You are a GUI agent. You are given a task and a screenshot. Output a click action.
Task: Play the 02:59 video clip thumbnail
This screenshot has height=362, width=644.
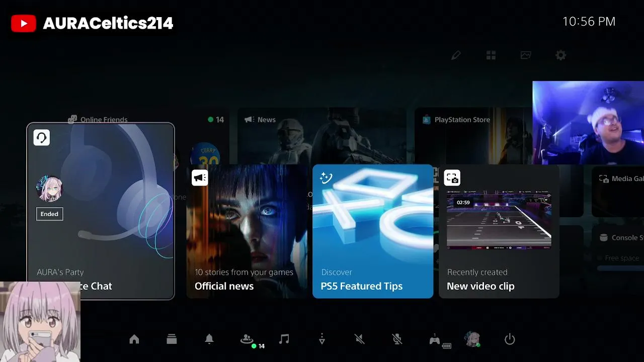(499, 219)
